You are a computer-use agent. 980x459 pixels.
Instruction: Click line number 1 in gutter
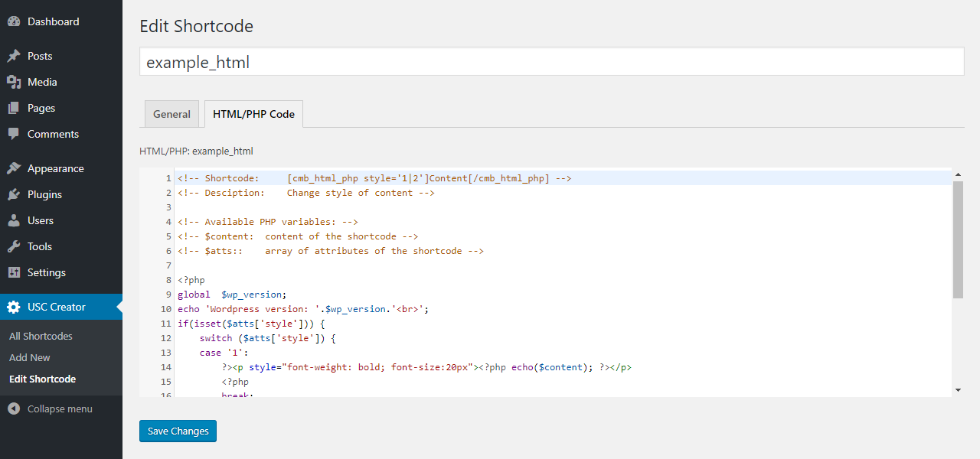coord(168,178)
